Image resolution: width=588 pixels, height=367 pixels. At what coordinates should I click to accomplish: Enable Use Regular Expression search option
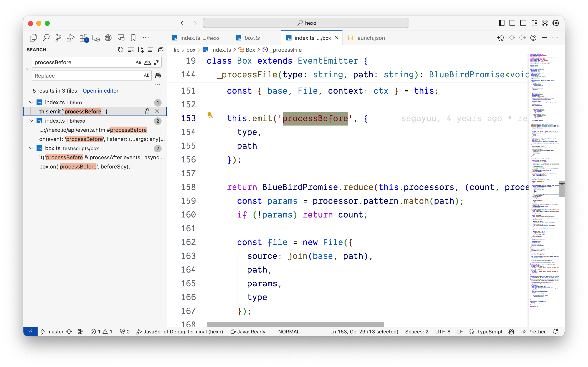tap(157, 62)
